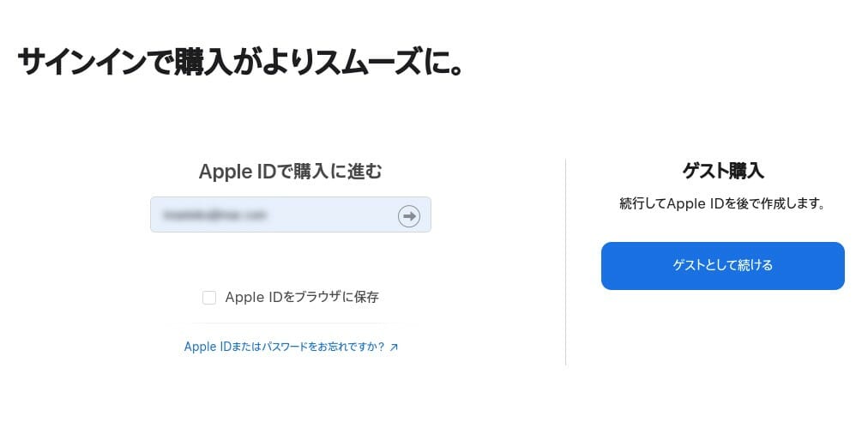Click empty area inside the Apple ID field
This screenshot has width=868, height=423.
click(x=332, y=215)
